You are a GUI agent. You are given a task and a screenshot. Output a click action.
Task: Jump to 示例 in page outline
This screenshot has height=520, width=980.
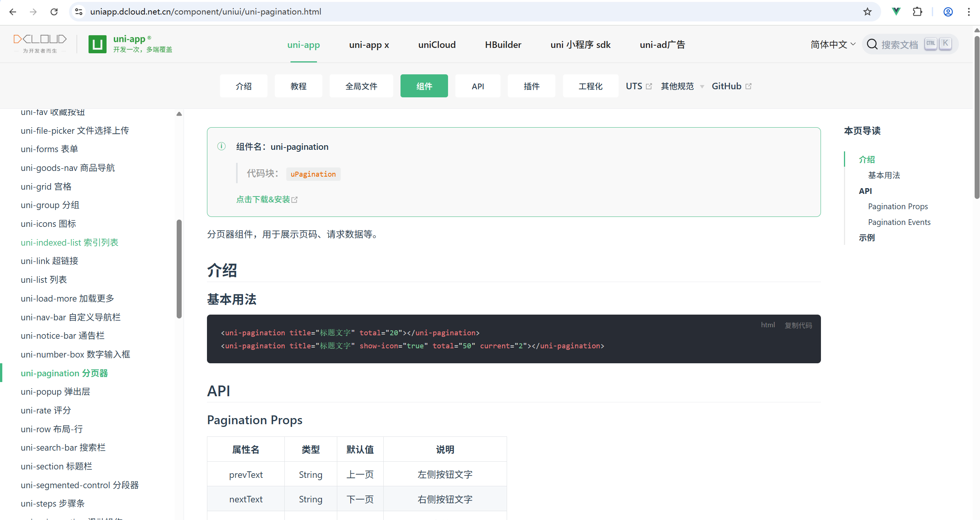[x=867, y=238]
